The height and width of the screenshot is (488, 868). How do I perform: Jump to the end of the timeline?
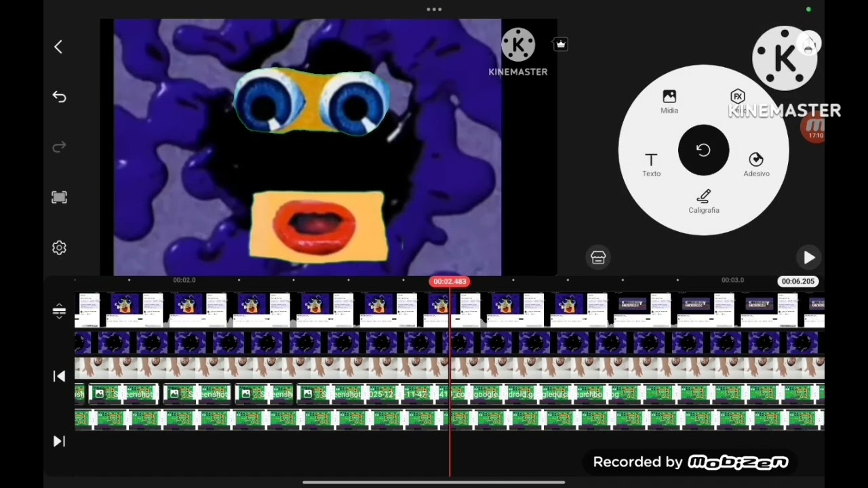click(x=59, y=441)
